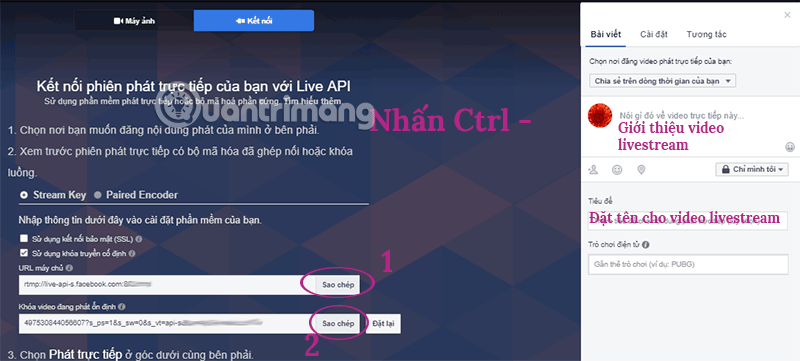The width and height of the screenshot is (800, 361).
Task: Select the Kết nối connect tab
Action: (x=254, y=21)
